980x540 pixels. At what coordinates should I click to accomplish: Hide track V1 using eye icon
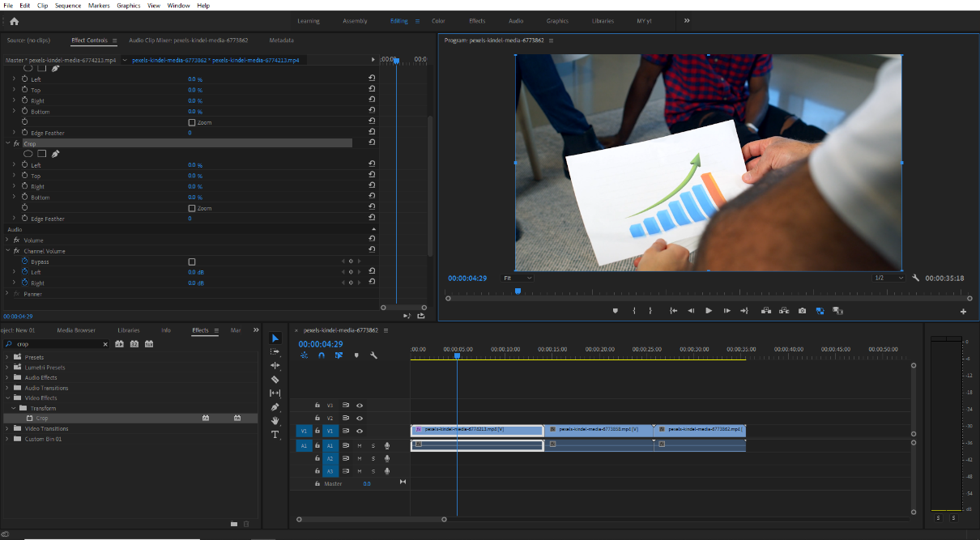[x=360, y=431]
